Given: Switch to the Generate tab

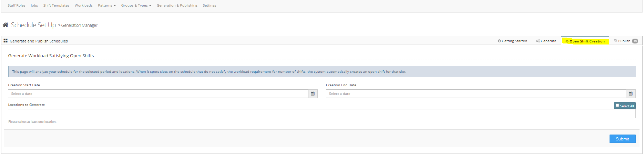Looking at the screenshot, I should point(546,41).
